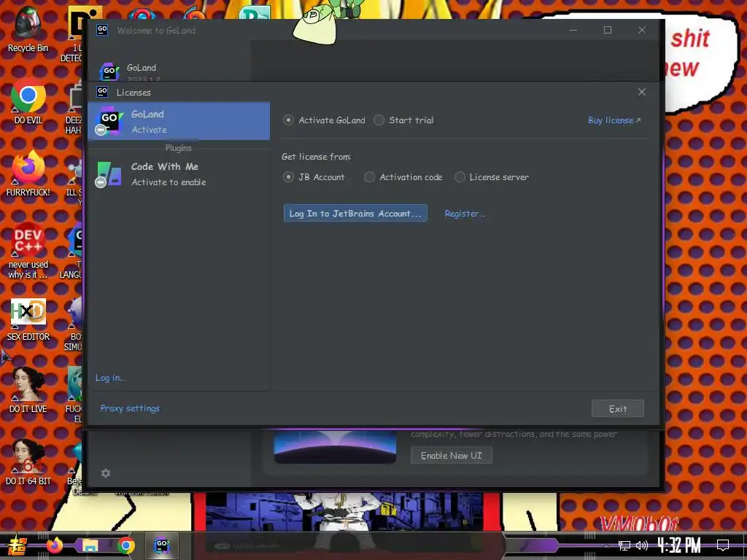Open Chrome shortcut labeled DO EVIL
The image size is (747, 560).
pyautogui.click(x=28, y=102)
